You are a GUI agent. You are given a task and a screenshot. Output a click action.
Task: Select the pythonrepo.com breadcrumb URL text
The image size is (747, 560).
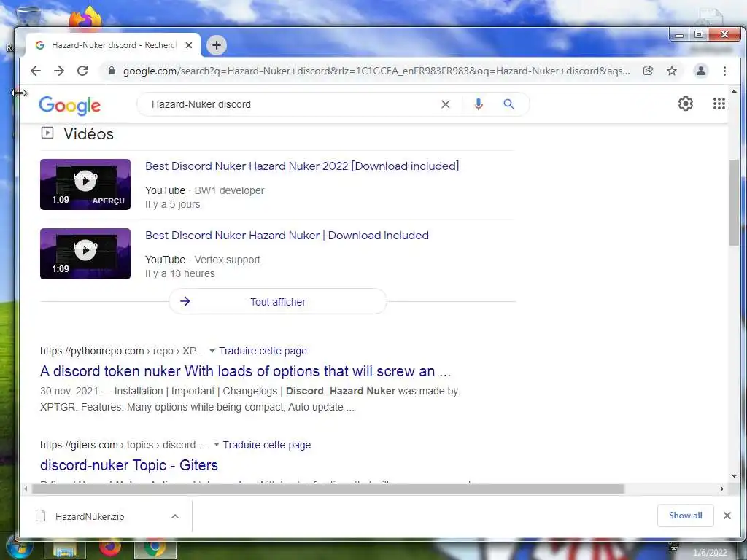click(x=122, y=351)
